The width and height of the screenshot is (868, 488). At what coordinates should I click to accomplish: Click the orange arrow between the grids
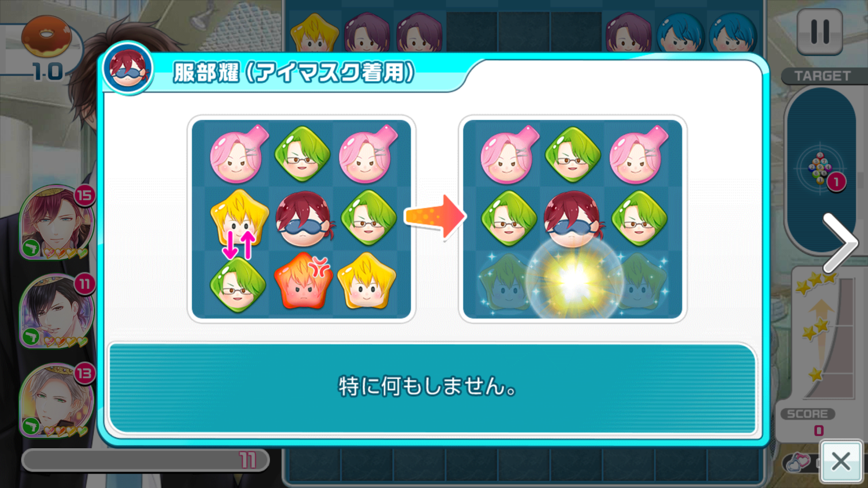[435, 217]
